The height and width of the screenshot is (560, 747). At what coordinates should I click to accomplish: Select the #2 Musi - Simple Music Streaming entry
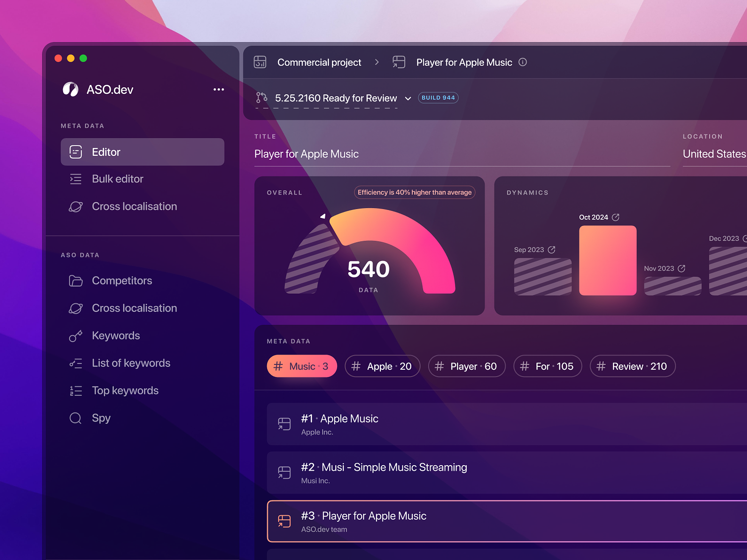point(392,472)
